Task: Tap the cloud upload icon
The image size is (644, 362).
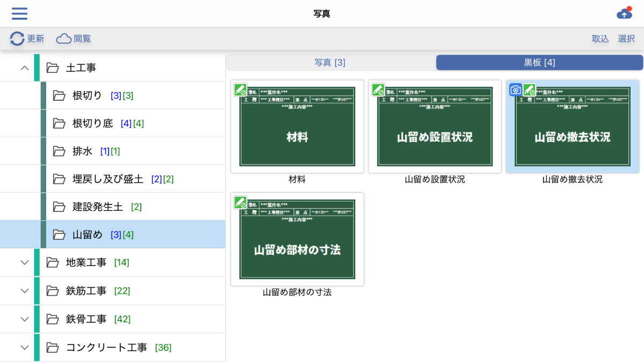Action: [625, 13]
